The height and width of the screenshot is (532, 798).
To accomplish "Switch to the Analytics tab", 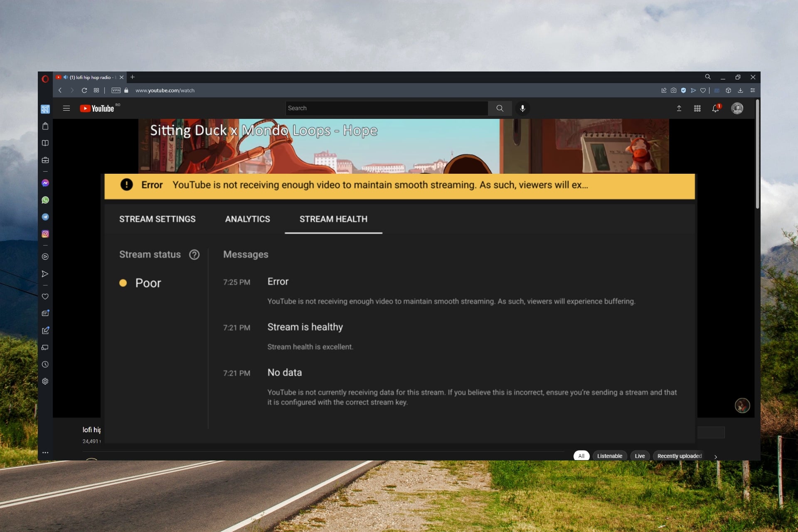I will click(x=247, y=219).
